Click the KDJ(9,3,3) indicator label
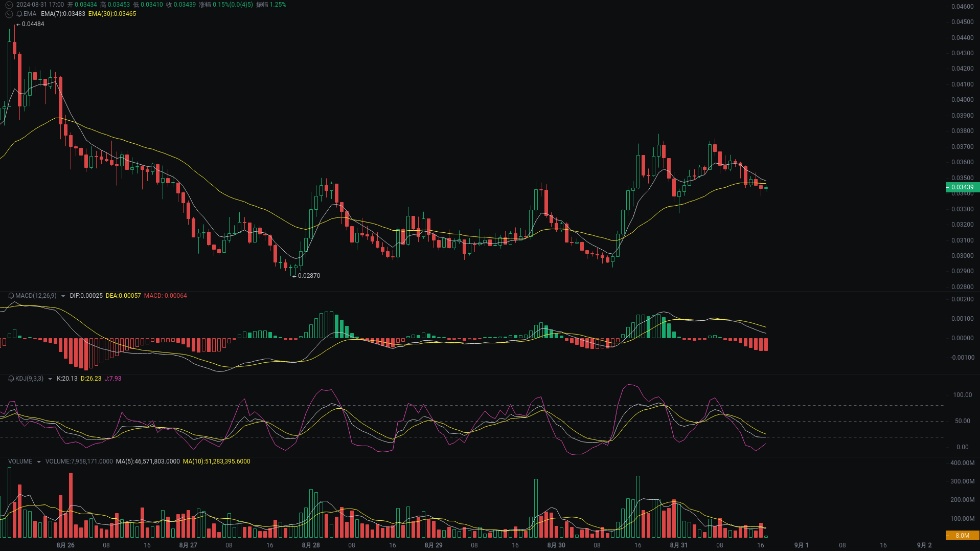 click(28, 379)
